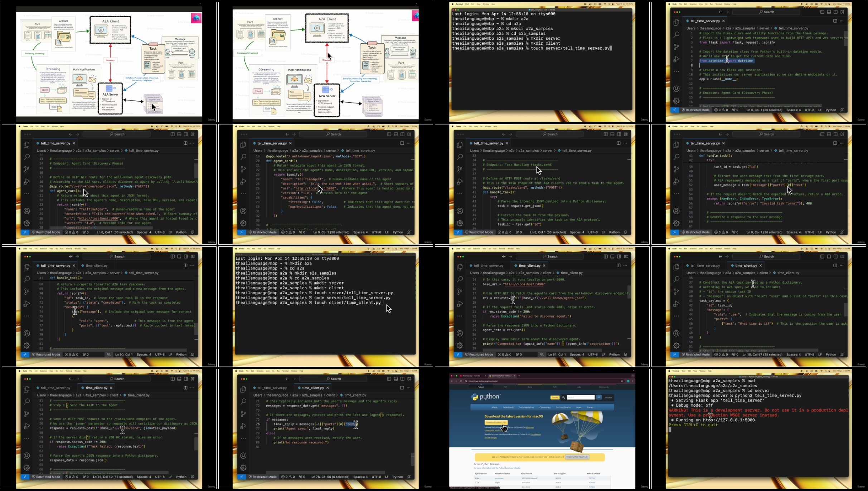
Task: Click the python.org search text field
Action: [581, 397]
